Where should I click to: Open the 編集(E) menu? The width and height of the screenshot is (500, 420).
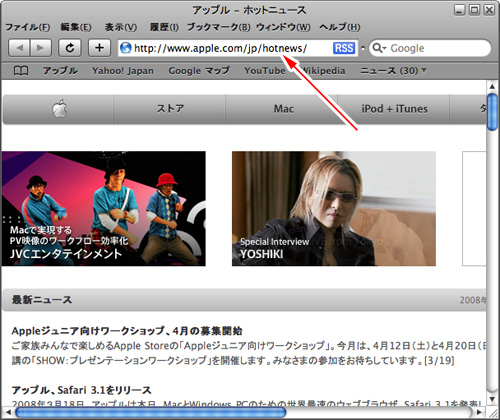[x=76, y=27]
